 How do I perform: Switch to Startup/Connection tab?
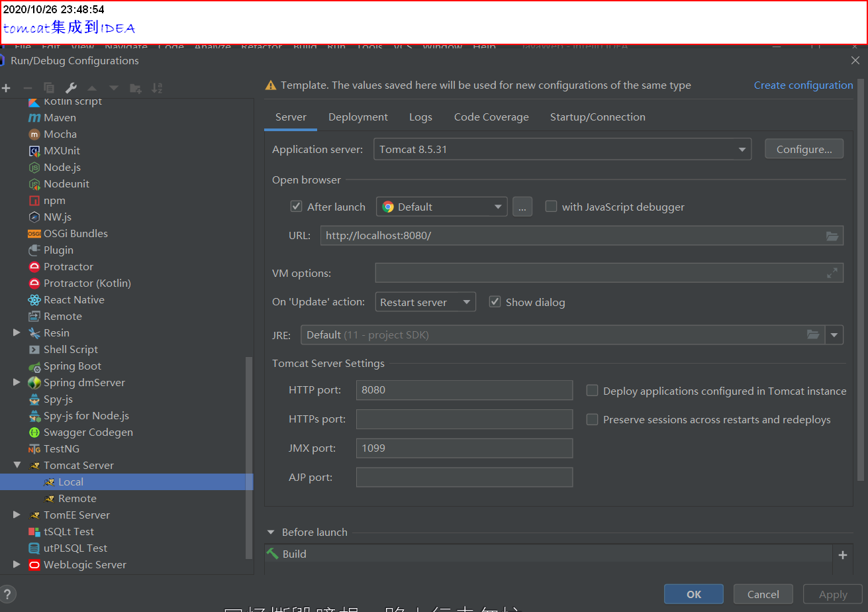tap(598, 117)
